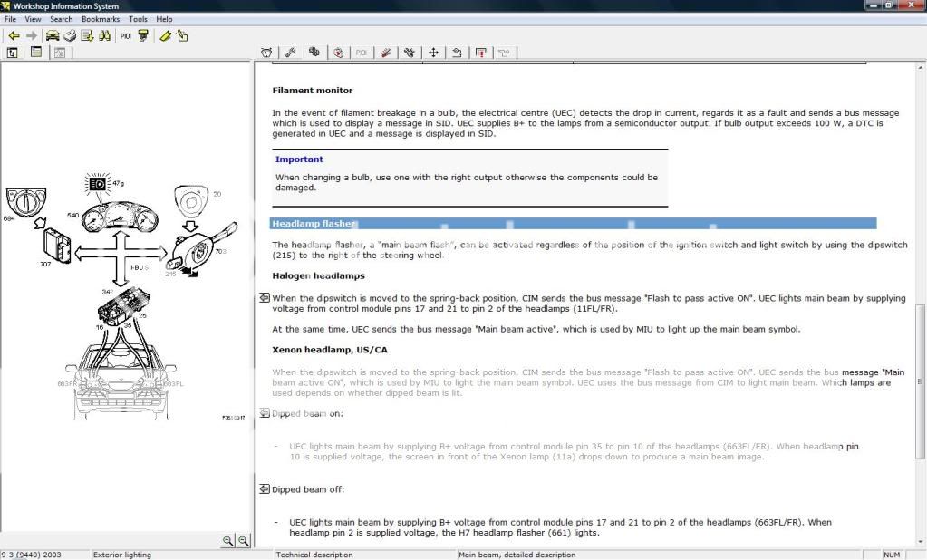Open the Bookmarks menu
Viewport: 927px width, 560px height.
coord(100,19)
